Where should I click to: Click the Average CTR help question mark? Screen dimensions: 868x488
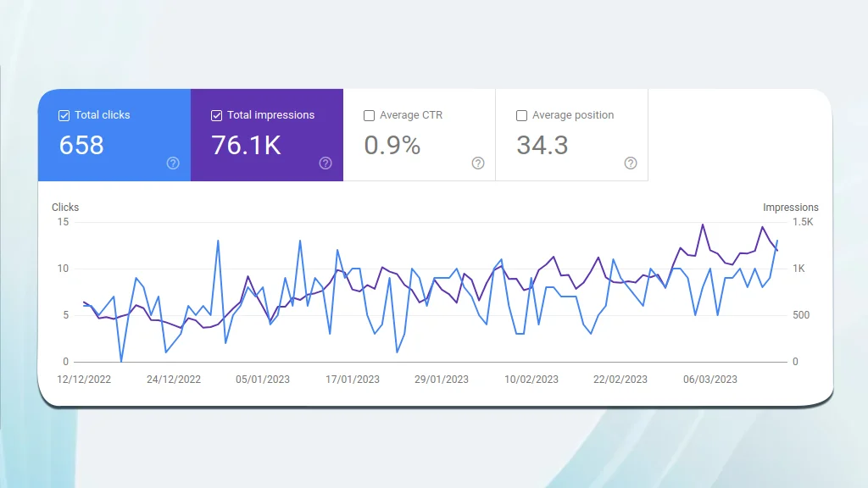[478, 164]
